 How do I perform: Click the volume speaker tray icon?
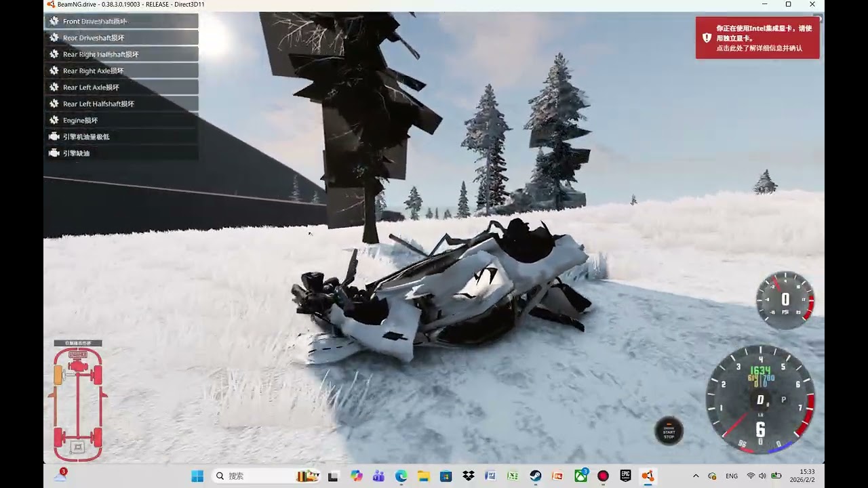[x=762, y=476]
